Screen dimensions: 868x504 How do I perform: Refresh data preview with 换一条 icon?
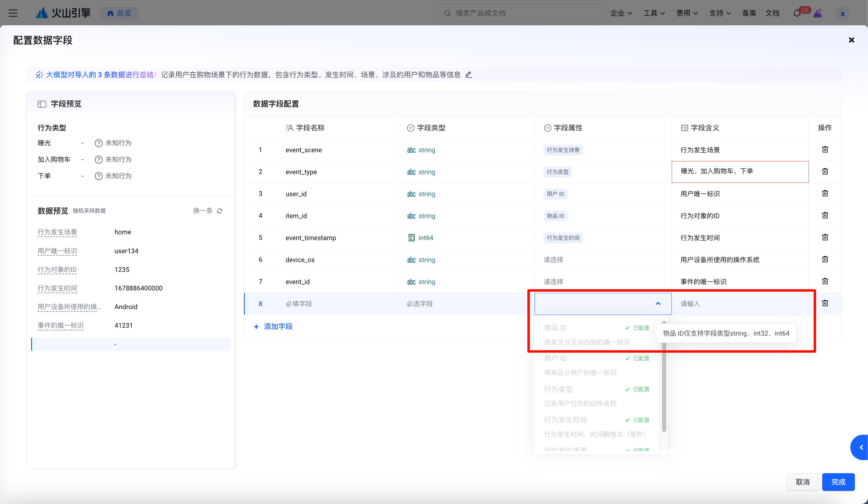tap(219, 211)
